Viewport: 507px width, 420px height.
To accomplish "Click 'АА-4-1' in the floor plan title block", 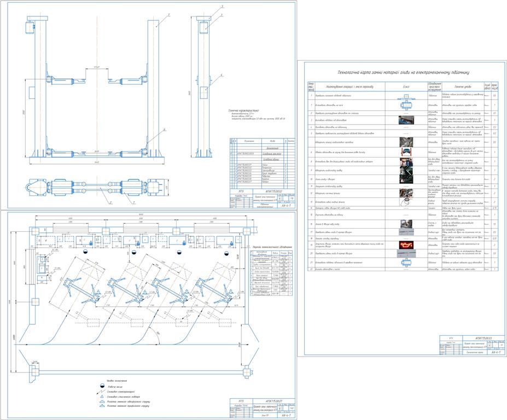I will [x=287, y=415].
